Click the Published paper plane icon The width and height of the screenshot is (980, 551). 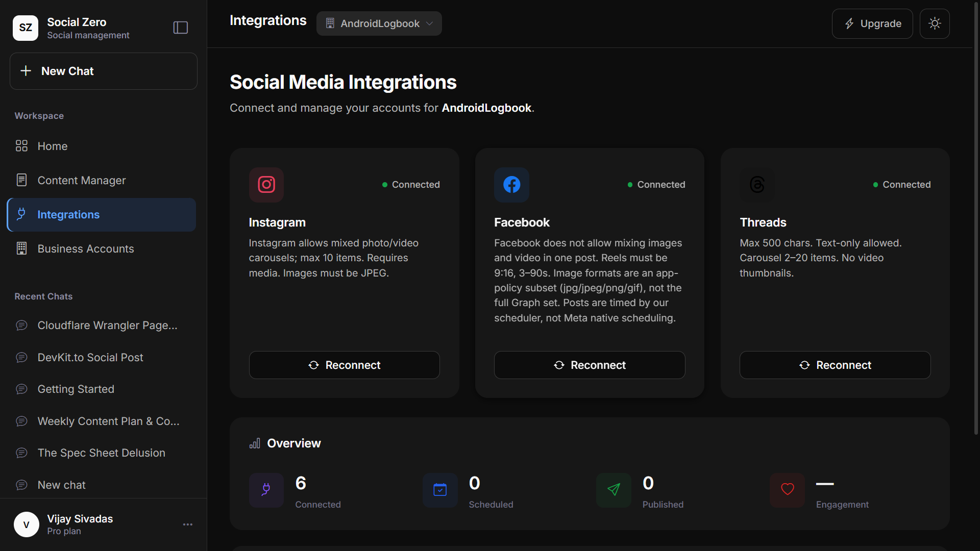pos(614,490)
